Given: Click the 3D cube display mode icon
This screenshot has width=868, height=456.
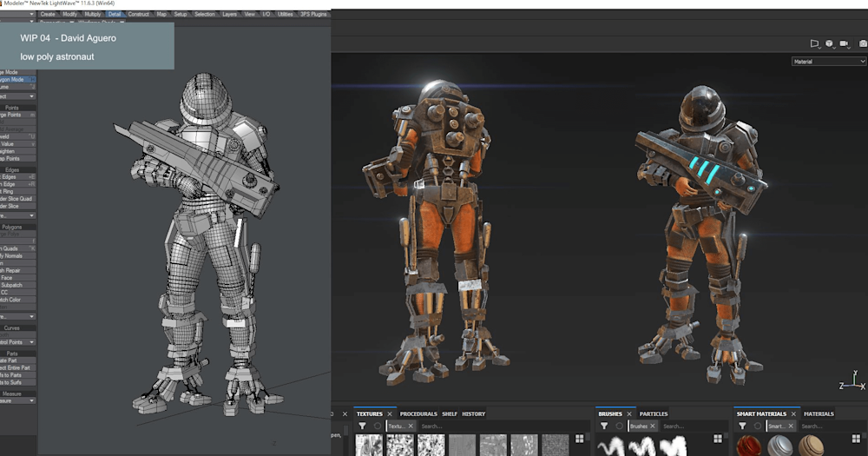Looking at the screenshot, I should [830, 43].
